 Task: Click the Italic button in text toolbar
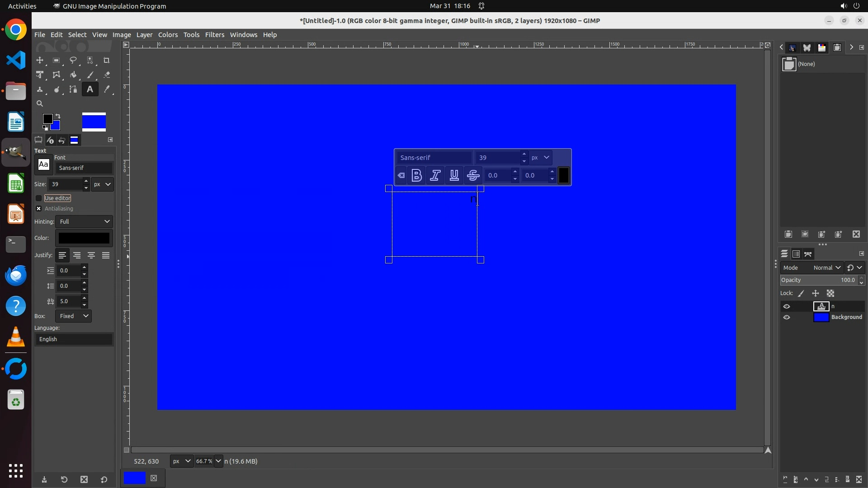pos(435,175)
